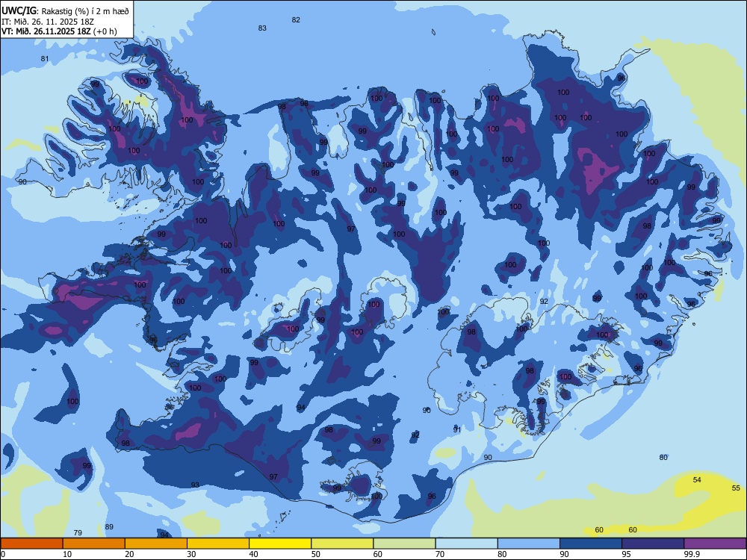Select the bright yellow 40–50 legend band

pyautogui.click(x=280, y=544)
